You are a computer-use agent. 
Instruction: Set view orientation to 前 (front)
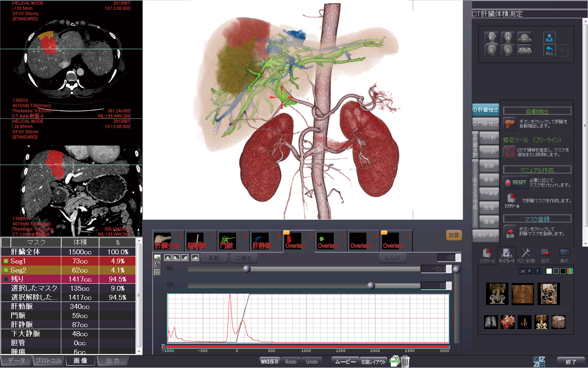tap(491, 37)
